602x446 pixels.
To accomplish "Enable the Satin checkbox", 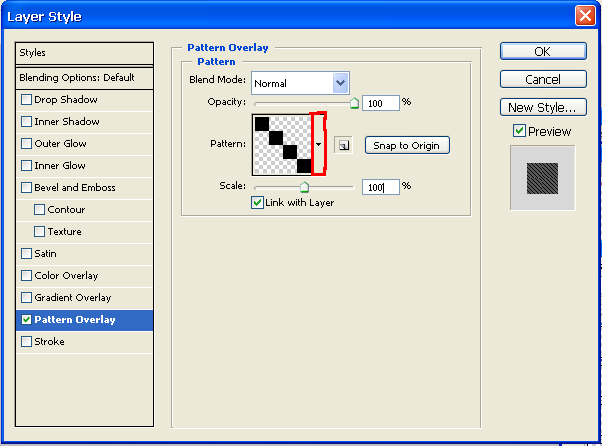I will tap(26, 254).
